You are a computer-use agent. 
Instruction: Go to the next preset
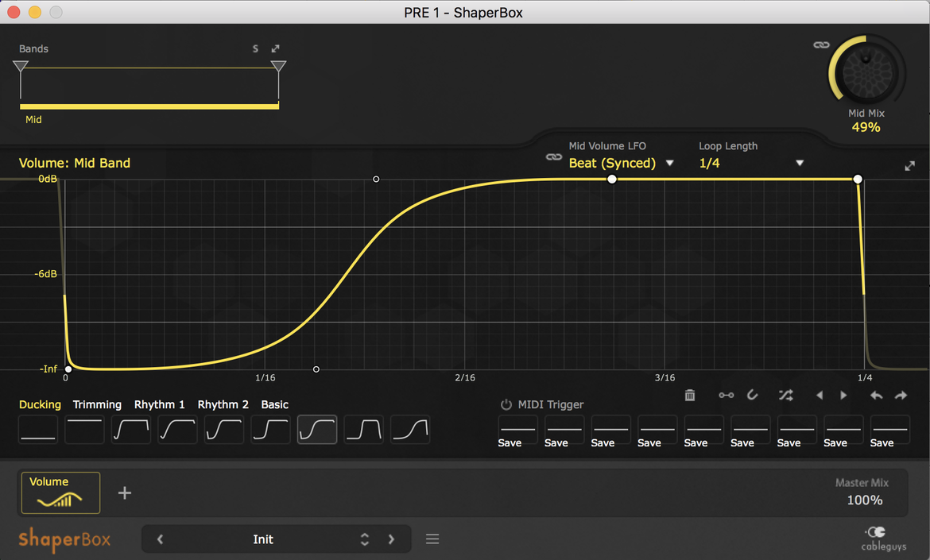coord(391,539)
